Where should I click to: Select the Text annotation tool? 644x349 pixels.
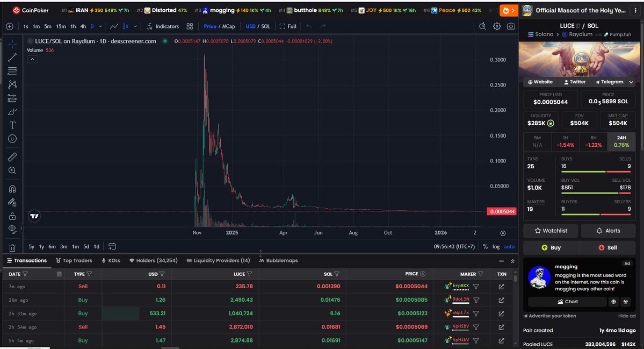tap(12, 125)
